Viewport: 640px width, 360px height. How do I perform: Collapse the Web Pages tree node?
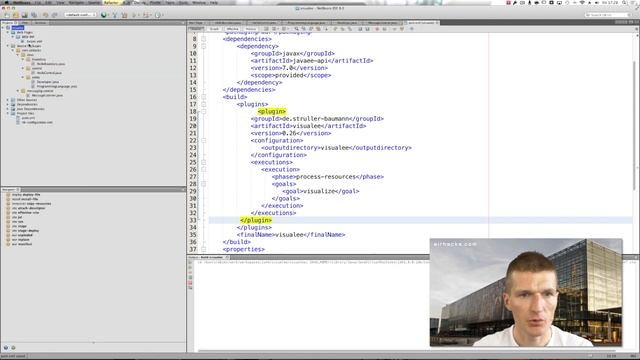pyautogui.click(x=8, y=32)
